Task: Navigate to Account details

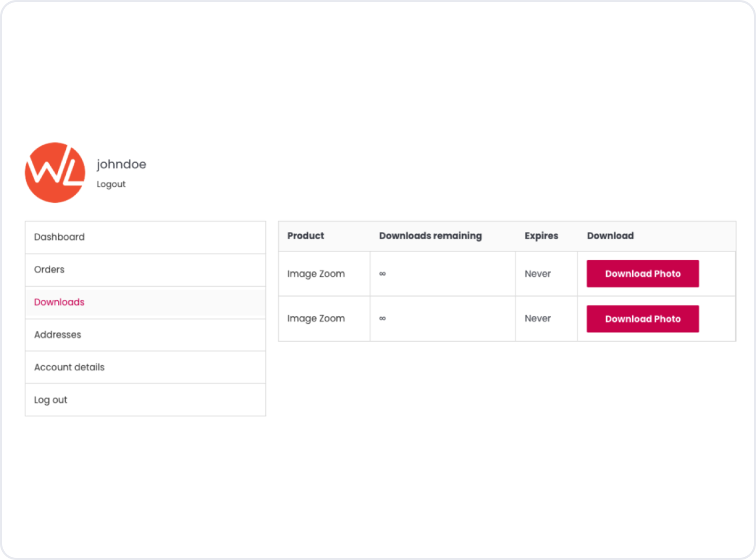Action: 69,367
